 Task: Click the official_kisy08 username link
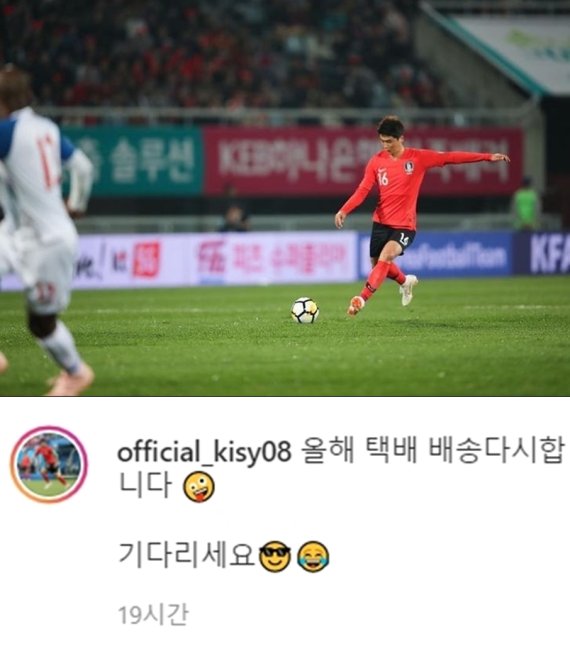pyautogui.click(x=204, y=453)
